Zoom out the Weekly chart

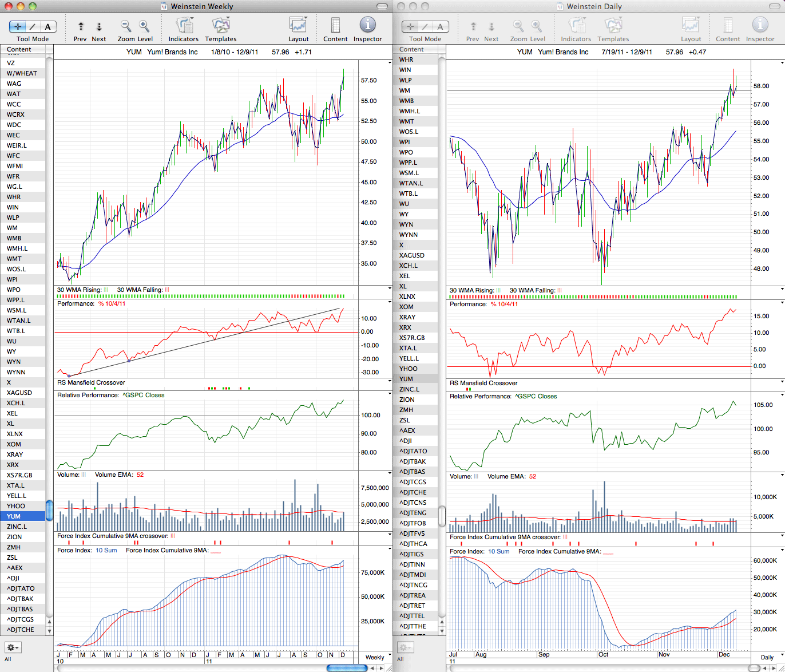126,26
